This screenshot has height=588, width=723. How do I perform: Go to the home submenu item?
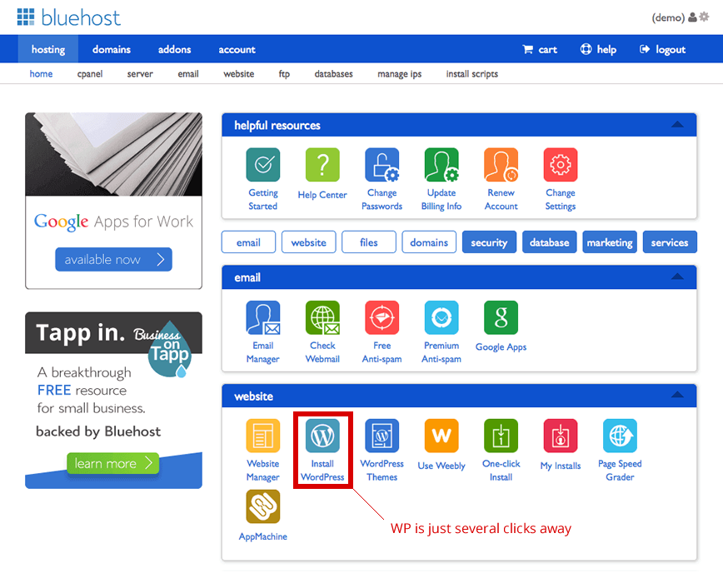tap(41, 74)
